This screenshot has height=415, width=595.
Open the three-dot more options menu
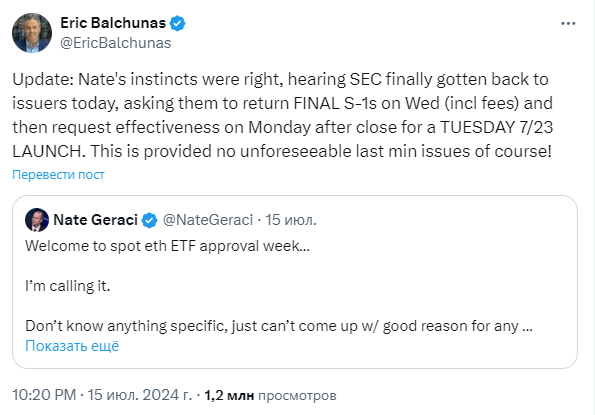[568, 24]
